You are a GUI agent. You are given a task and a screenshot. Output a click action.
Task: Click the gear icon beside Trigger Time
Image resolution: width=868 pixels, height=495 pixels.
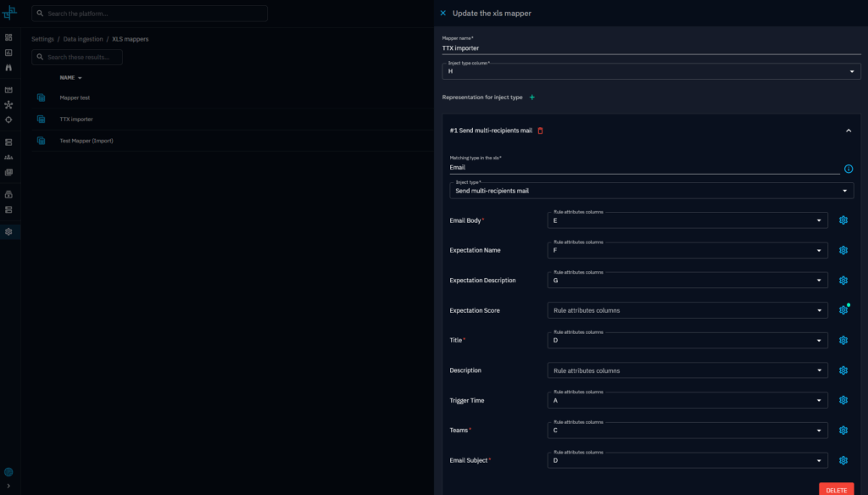tap(843, 400)
